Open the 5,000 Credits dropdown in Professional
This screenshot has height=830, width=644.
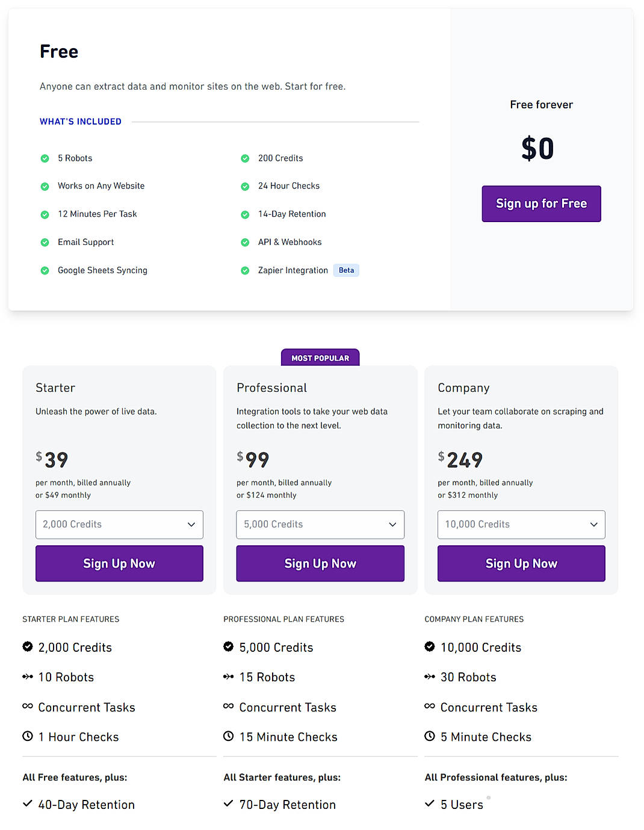(320, 524)
